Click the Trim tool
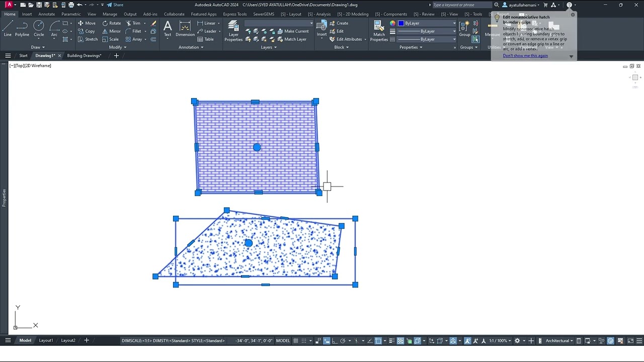 coord(133,23)
